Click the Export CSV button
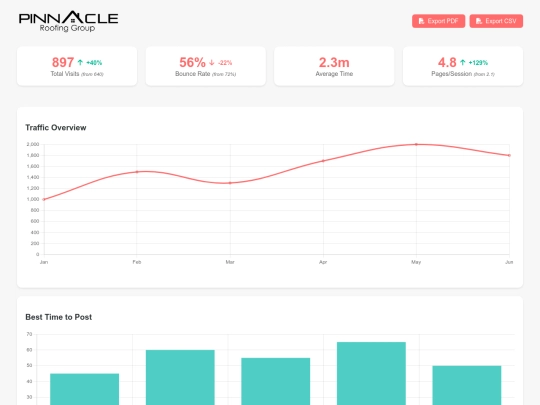Screen dimensions: 540x405 coord(496,21)
